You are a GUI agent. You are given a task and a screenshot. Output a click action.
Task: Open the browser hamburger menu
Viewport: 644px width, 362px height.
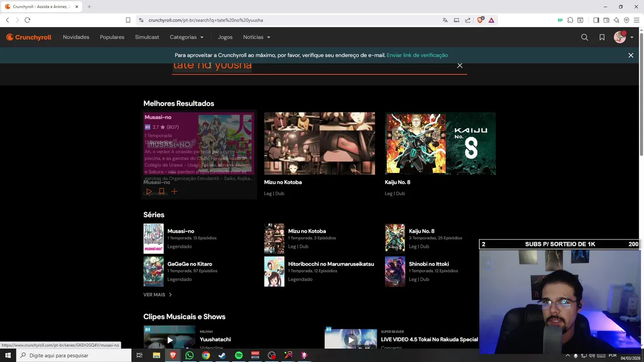(637, 20)
